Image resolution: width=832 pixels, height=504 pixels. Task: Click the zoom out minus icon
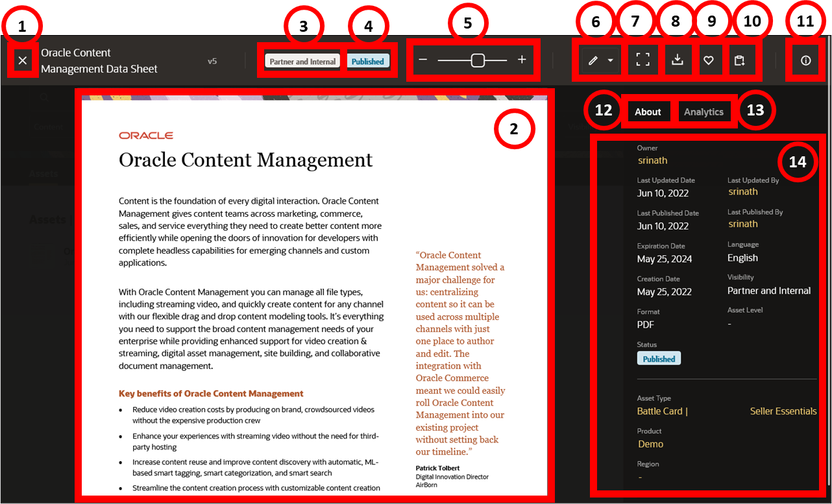[423, 60]
